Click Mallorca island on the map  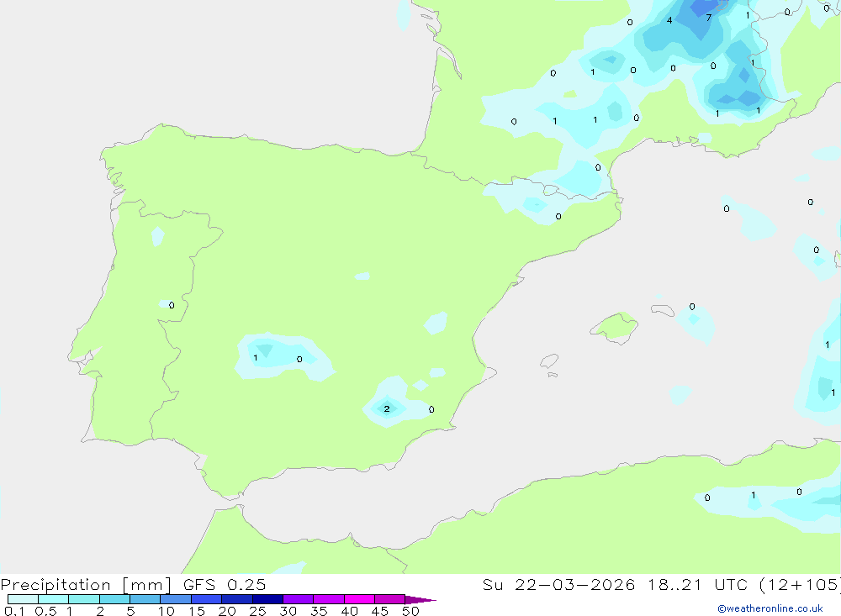(615, 327)
